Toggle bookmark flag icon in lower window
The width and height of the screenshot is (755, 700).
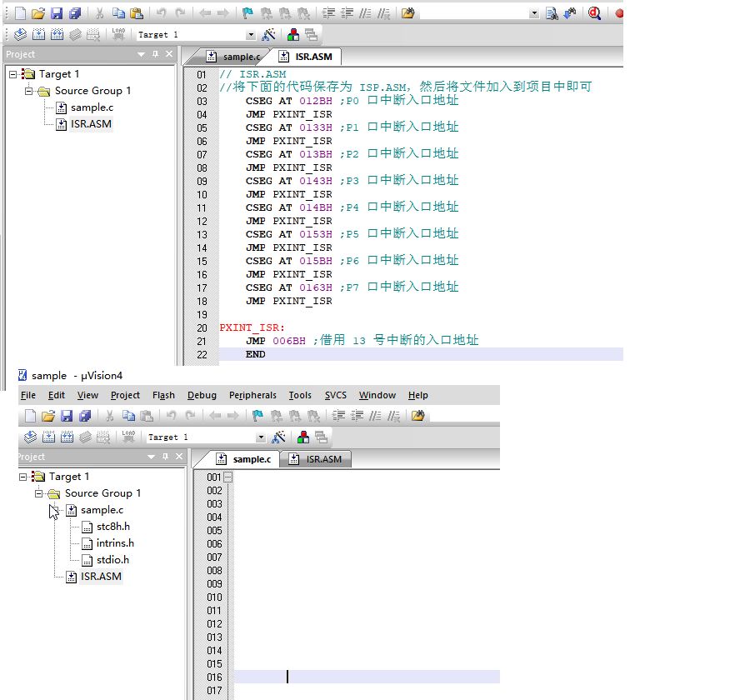(x=257, y=416)
